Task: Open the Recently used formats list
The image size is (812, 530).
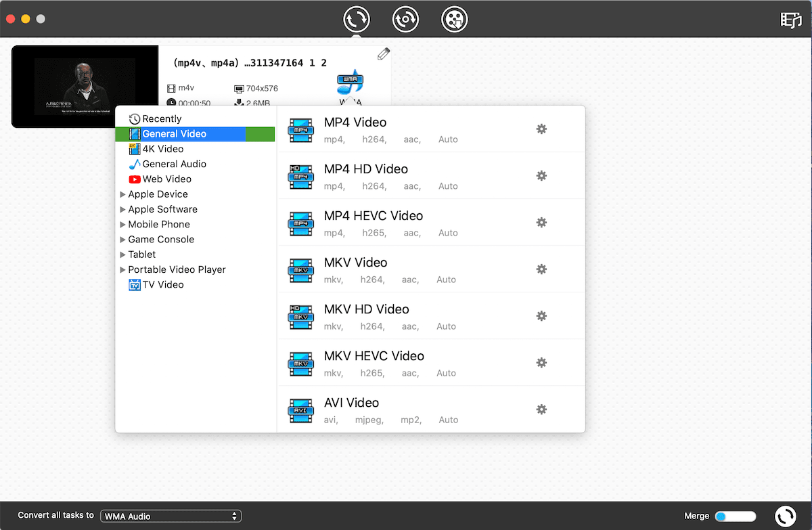Action: [161, 118]
